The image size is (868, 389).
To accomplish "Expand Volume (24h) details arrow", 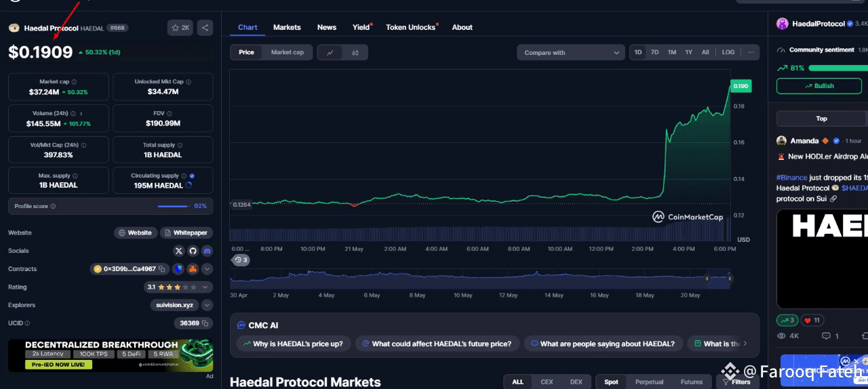I will tap(81, 113).
